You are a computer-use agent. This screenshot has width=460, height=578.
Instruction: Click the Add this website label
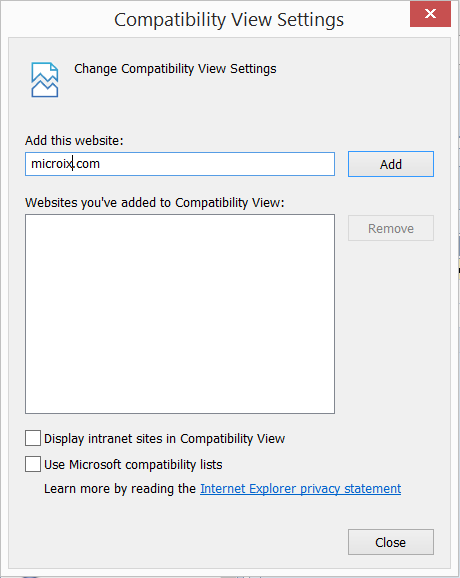point(74,140)
